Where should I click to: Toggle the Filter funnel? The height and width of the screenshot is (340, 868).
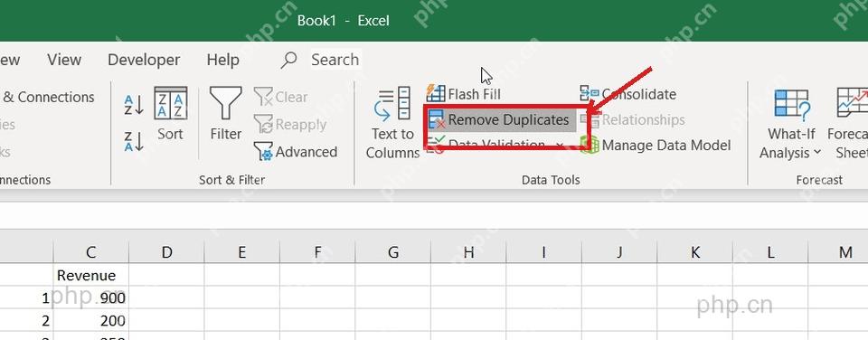(225, 114)
